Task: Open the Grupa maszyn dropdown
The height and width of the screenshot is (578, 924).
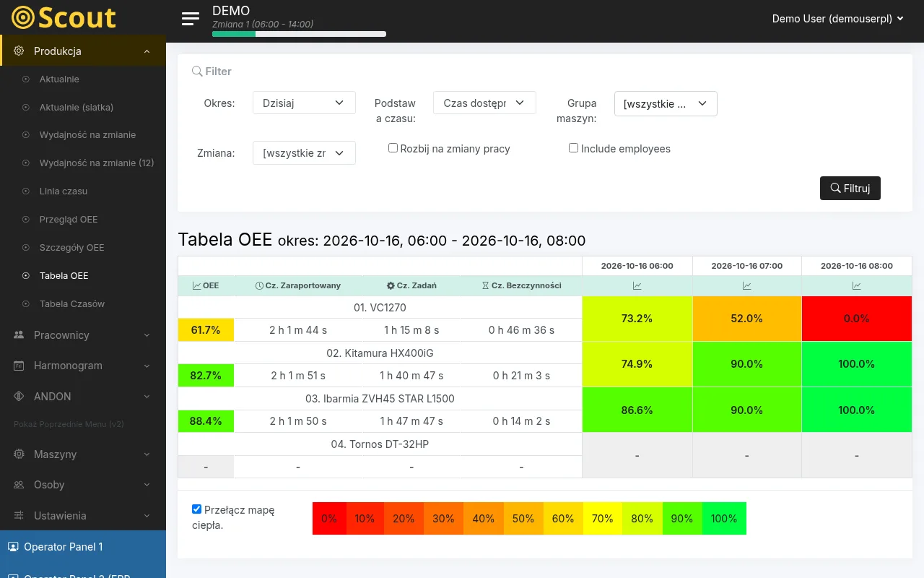Action: 666,103
